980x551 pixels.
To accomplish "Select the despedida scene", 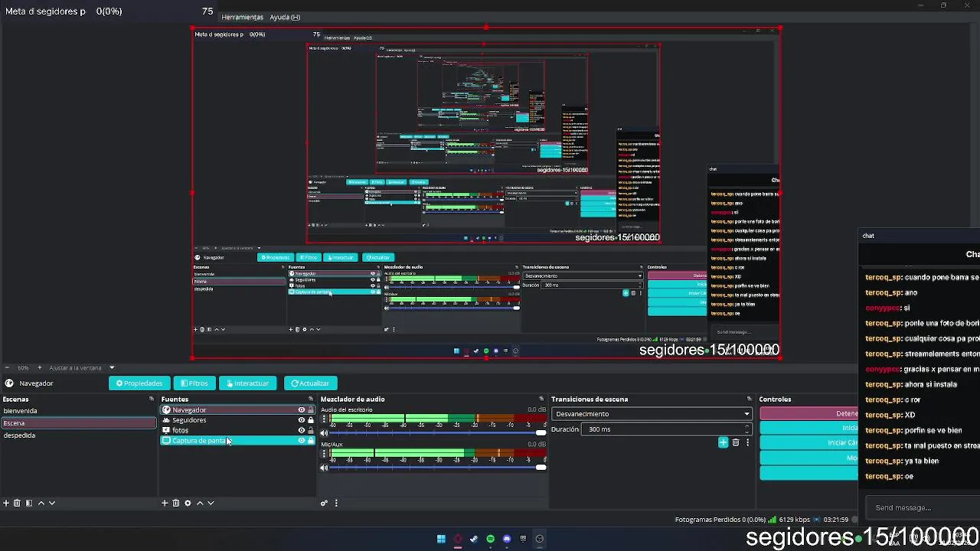I will [79, 435].
